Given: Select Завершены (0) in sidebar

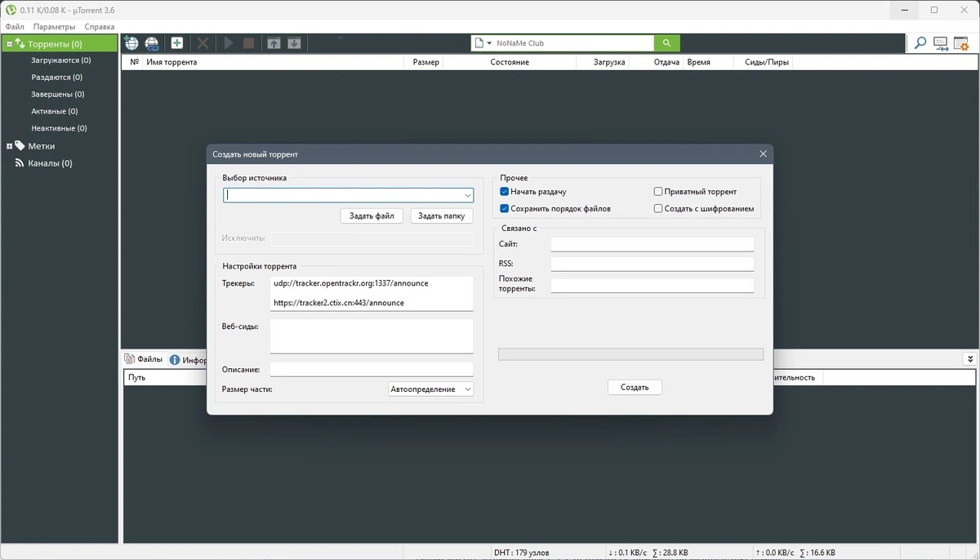Looking at the screenshot, I should coord(58,95).
